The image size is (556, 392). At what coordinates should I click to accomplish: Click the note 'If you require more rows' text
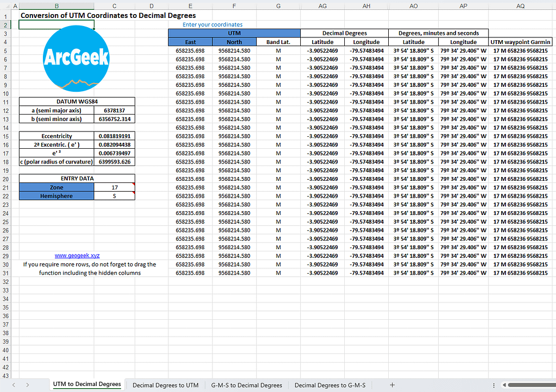(x=90, y=269)
